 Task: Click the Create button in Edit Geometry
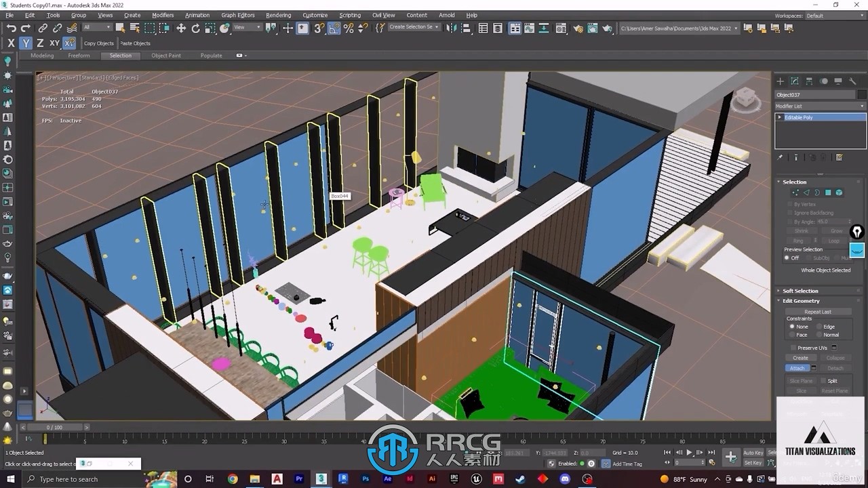[x=801, y=358]
